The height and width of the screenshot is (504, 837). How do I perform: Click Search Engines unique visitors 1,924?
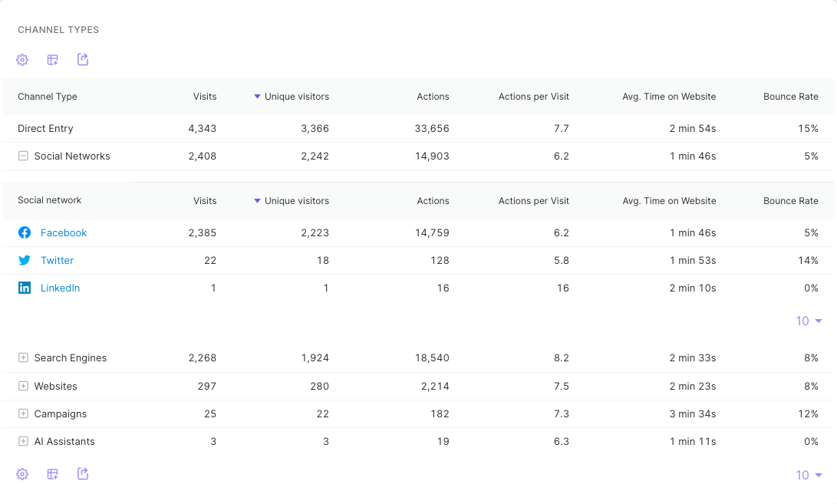[315, 357]
